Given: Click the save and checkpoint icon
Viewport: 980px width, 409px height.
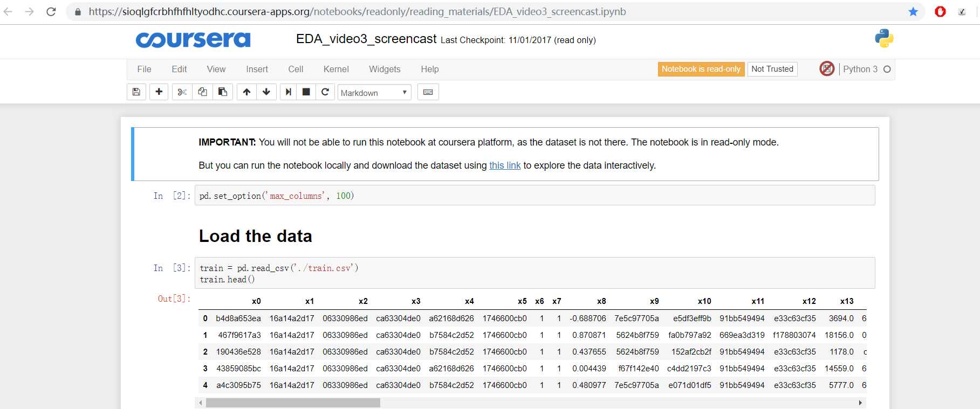Looking at the screenshot, I should 136,92.
